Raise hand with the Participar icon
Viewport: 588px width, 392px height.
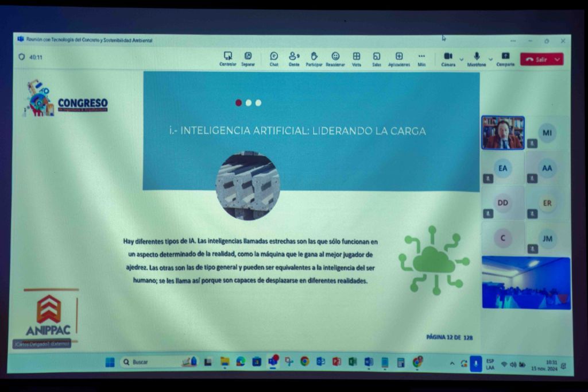(x=314, y=59)
